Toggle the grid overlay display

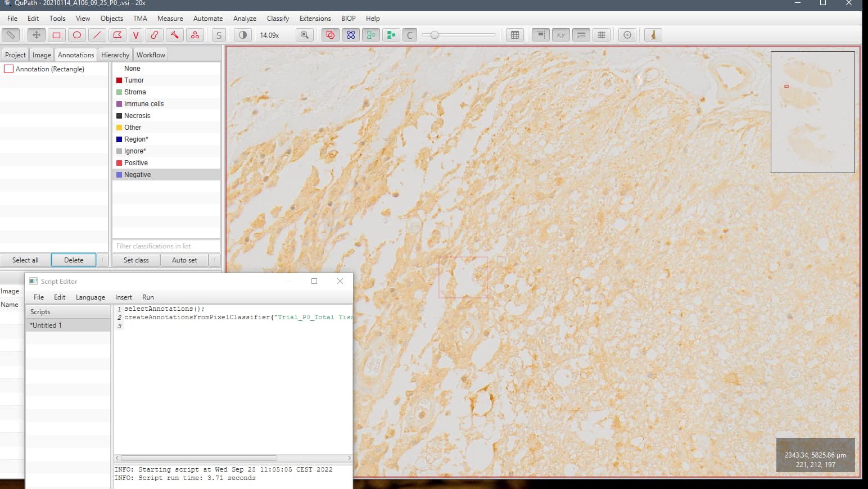click(x=602, y=34)
